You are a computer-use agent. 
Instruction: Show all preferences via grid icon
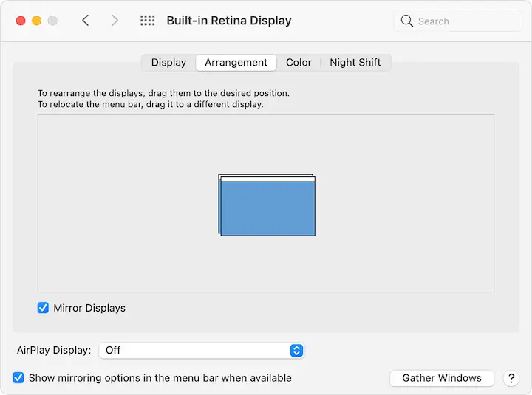pyautogui.click(x=148, y=21)
